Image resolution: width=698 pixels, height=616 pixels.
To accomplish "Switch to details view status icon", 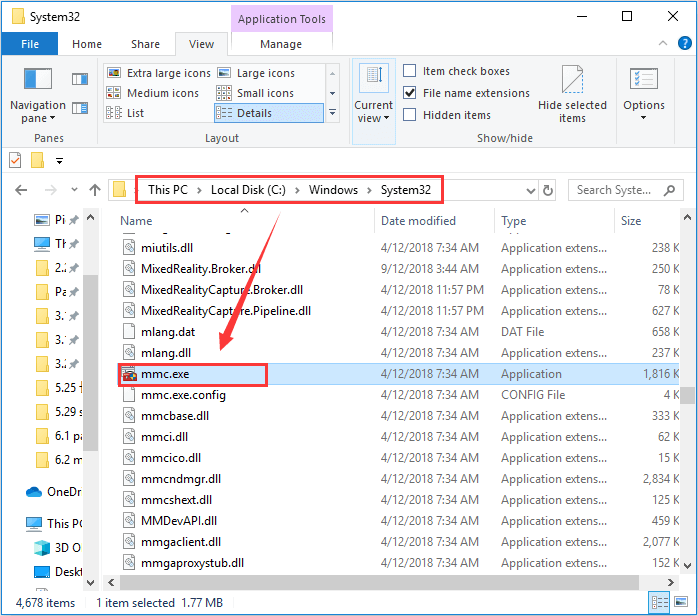I will click(659, 603).
